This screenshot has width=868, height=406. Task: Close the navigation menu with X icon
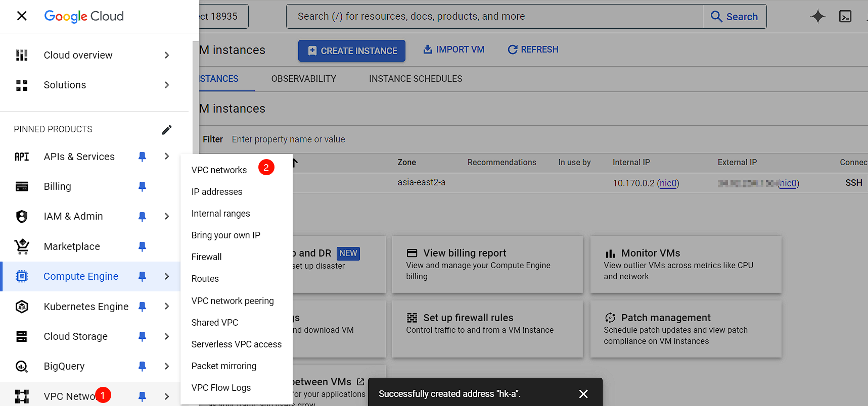pos(22,16)
